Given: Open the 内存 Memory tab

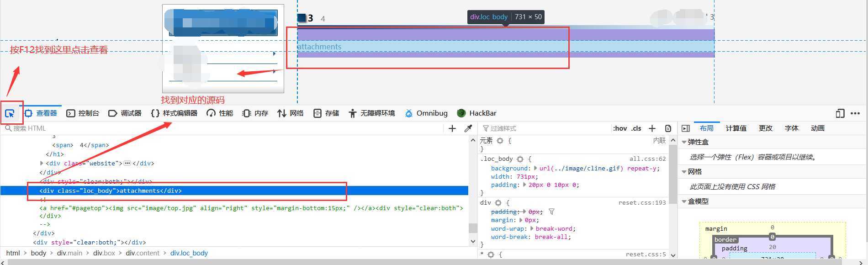Looking at the screenshot, I should click(x=255, y=113).
